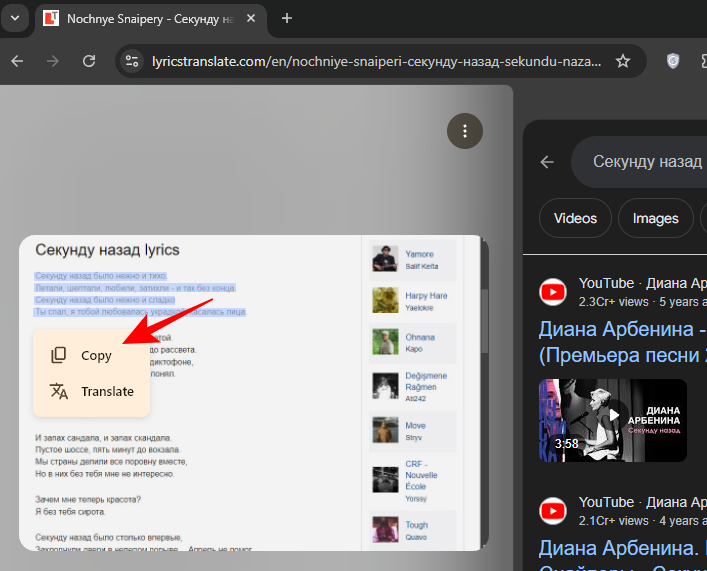Play the 3:58 video thumbnail

point(612,420)
